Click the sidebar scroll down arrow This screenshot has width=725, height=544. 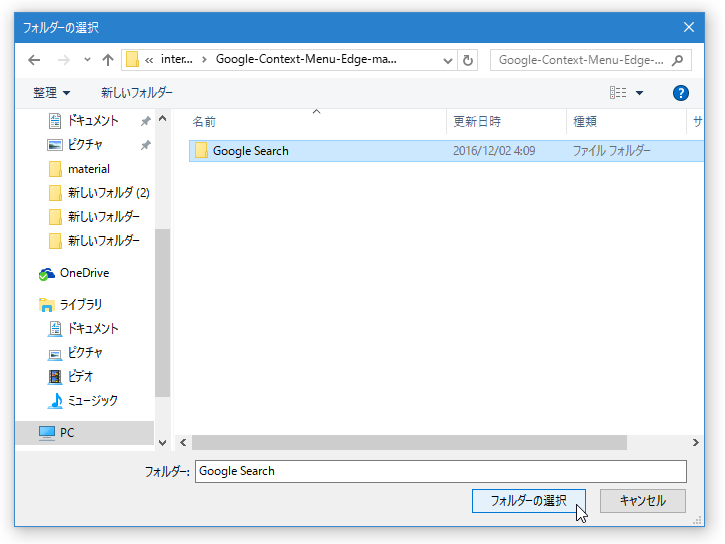[x=162, y=443]
